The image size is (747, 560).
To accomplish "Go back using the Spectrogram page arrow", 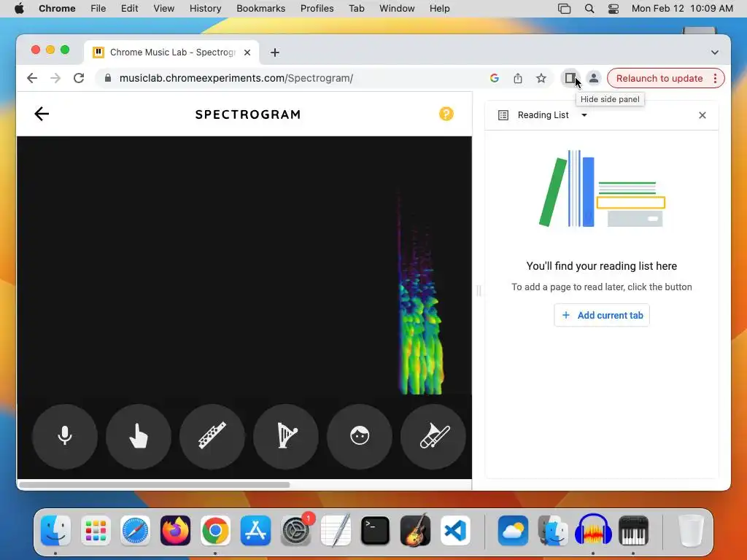I will tap(42, 114).
